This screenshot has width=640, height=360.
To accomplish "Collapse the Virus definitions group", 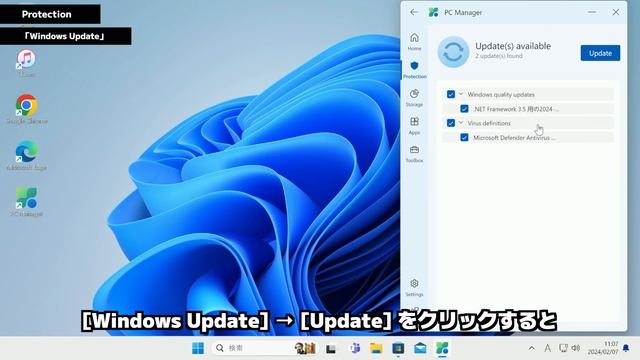I will [461, 123].
